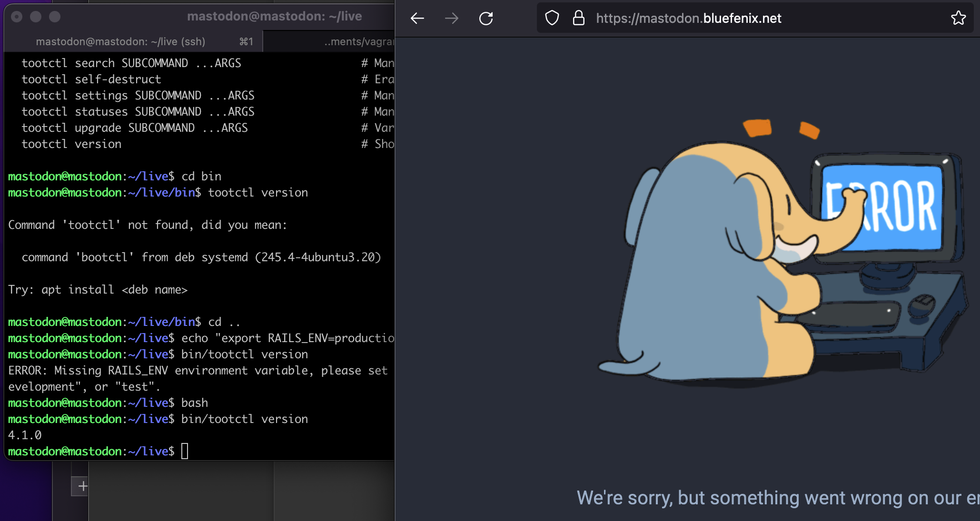
Task: Click the terminal cursor at last prompt
Action: point(185,451)
